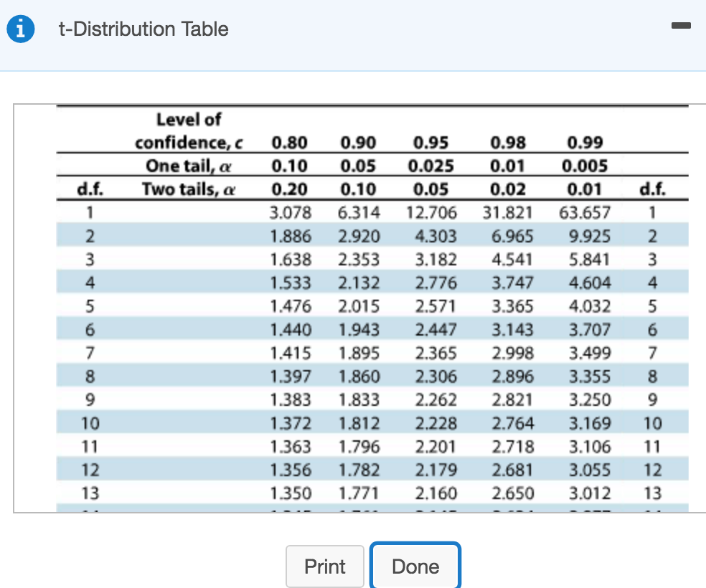Click the t-Distribution Table title text
Screen dimensions: 706x588
[x=142, y=29]
